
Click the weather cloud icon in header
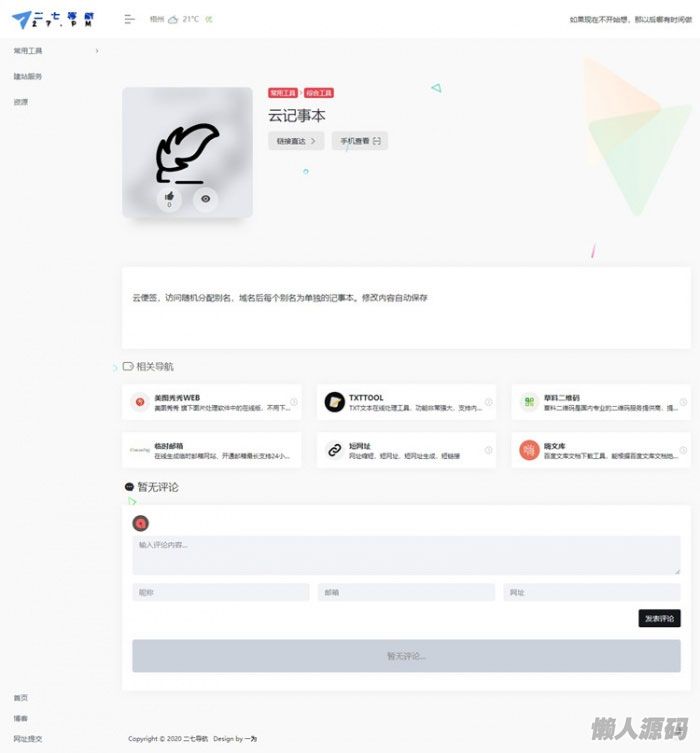pos(173,20)
